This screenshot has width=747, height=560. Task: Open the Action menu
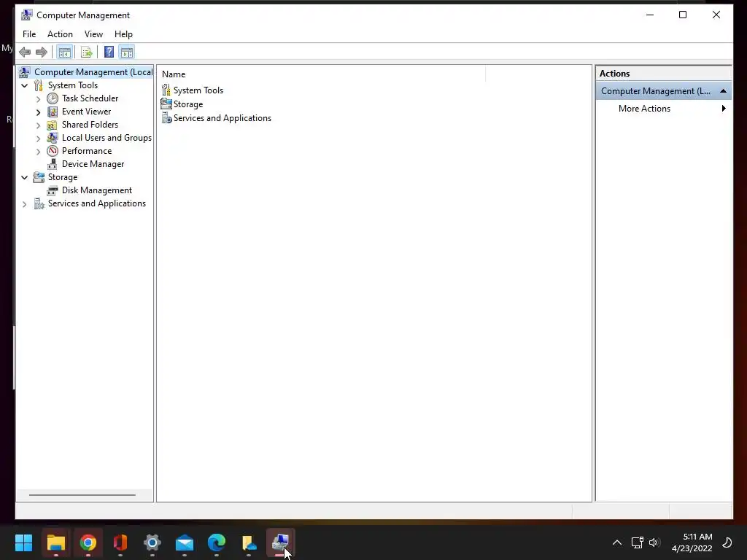60,34
